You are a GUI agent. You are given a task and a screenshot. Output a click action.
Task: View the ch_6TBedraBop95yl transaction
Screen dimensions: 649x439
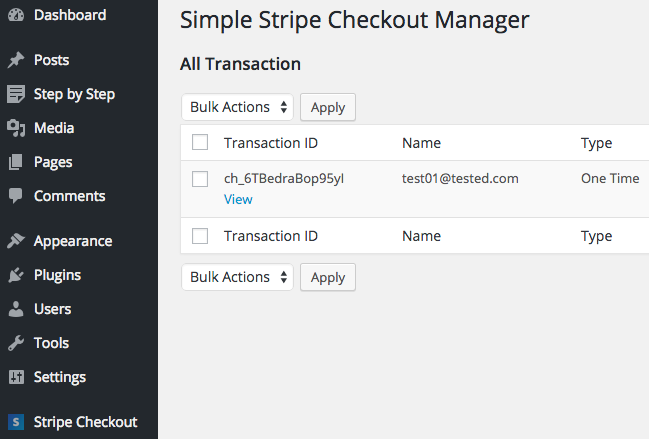238,199
